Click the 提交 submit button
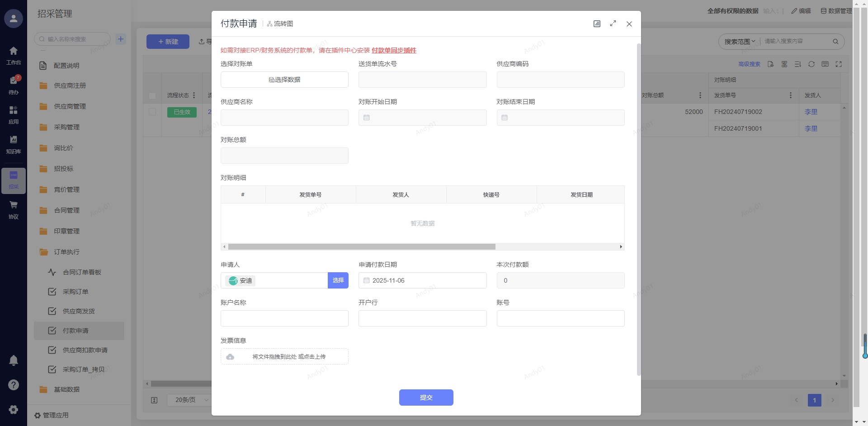The image size is (868, 426). point(426,398)
